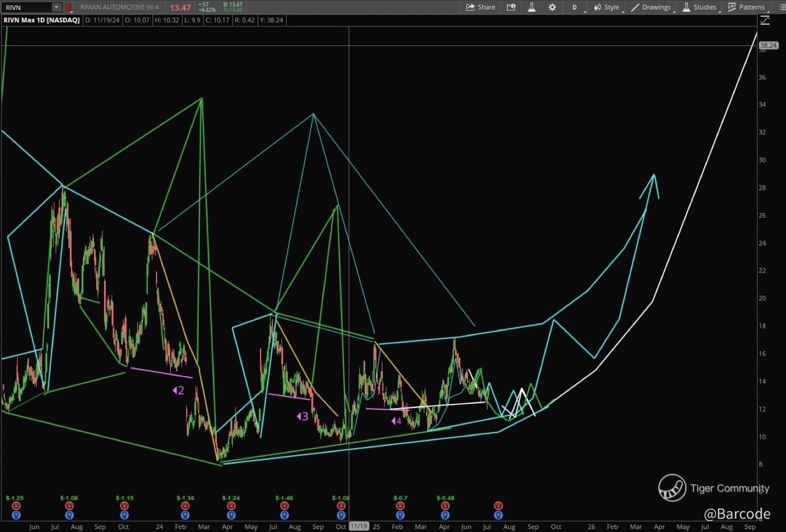Image resolution: width=786 pixels, height=532 pixels.
Task: Click the RIVN Max 1D [NASDAQ] chart label
Action: [42, 20]
